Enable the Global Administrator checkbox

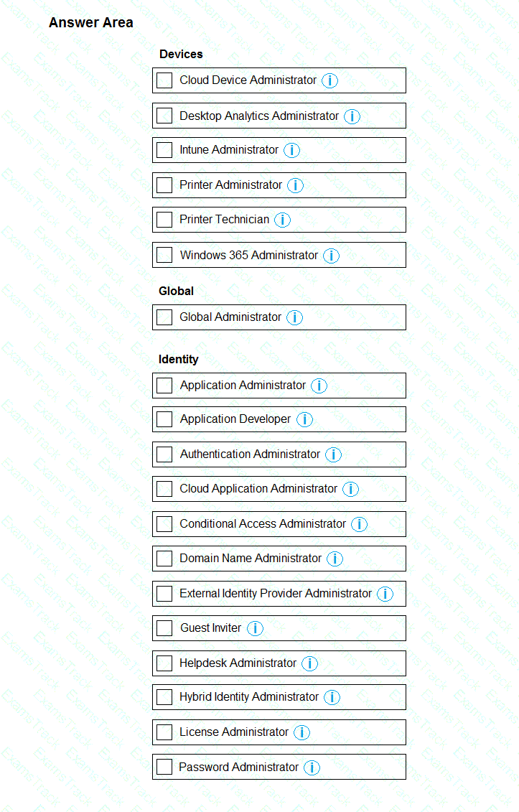click(164, 317)
